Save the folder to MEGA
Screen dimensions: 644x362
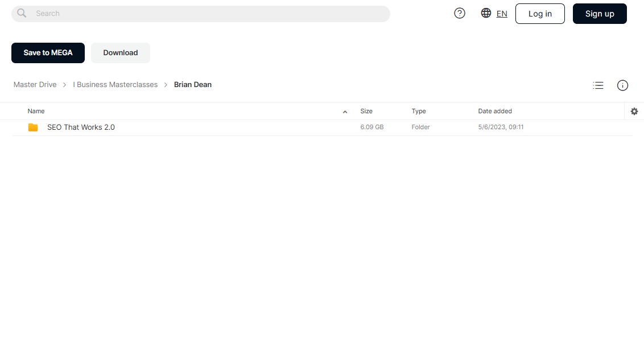(48, 52)
